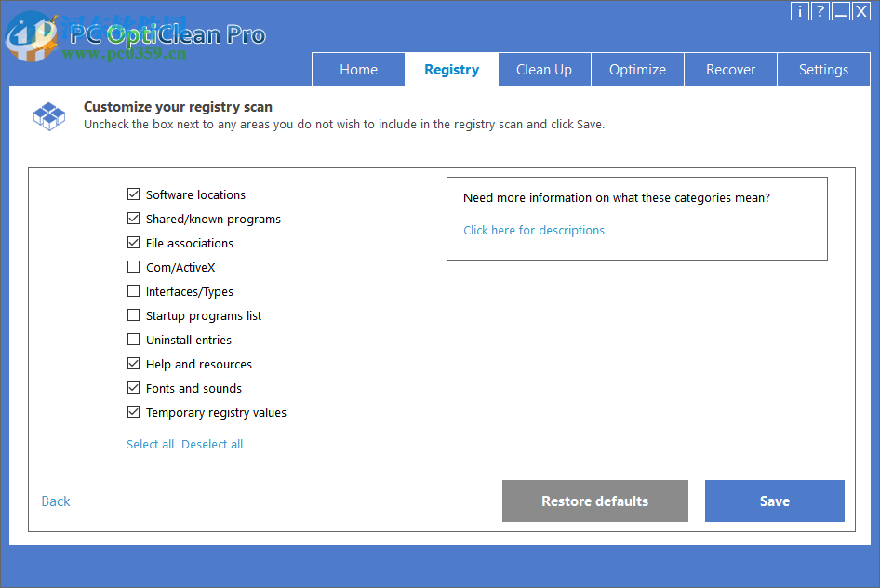Click the Back link
880x588 pixels.
55,501
